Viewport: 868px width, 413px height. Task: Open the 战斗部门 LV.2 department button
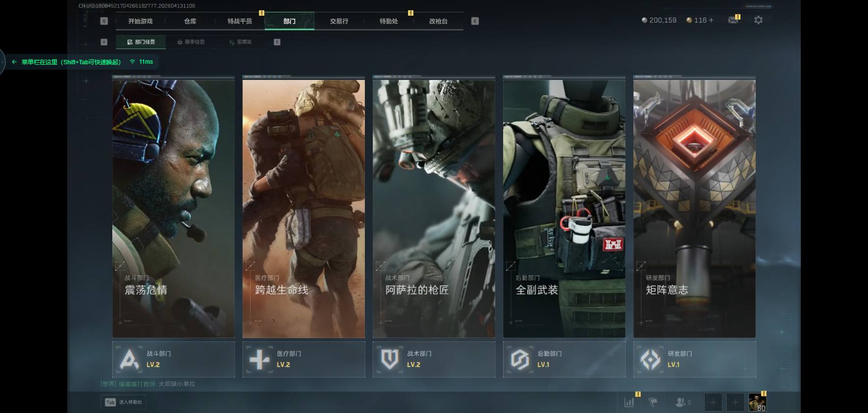174,360
